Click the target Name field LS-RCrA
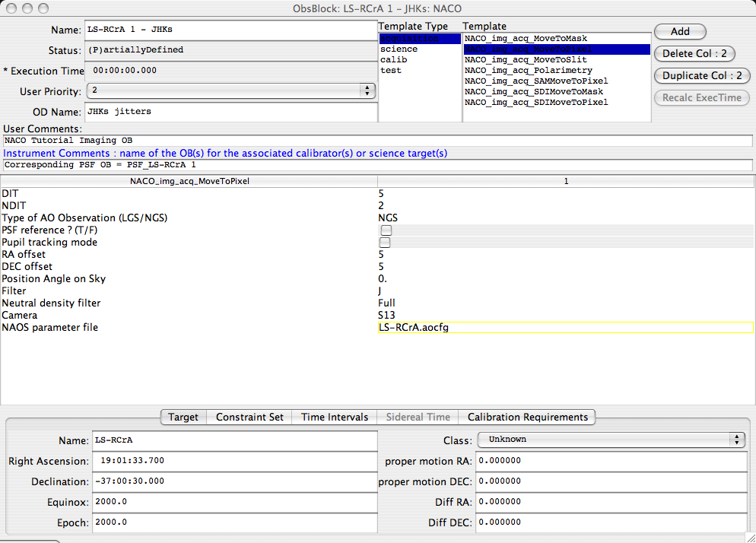This screenshot has height=543, width=756. [x=234, y=441]
